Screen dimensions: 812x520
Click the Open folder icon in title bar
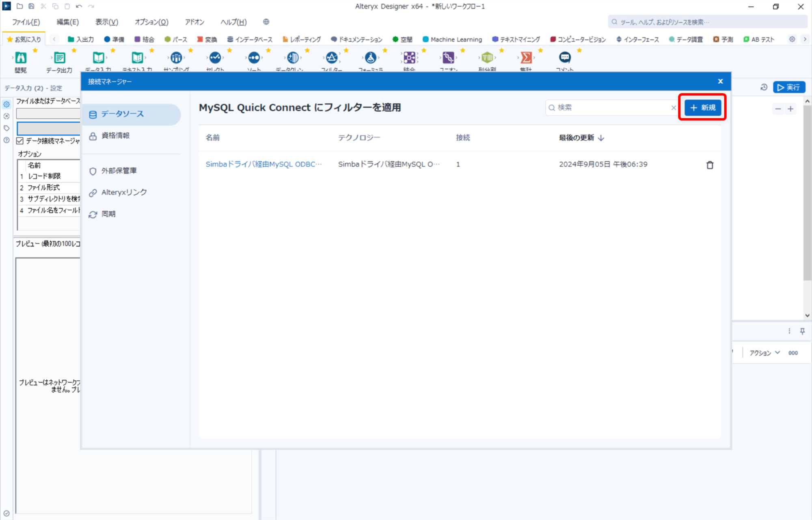(19, 6)
